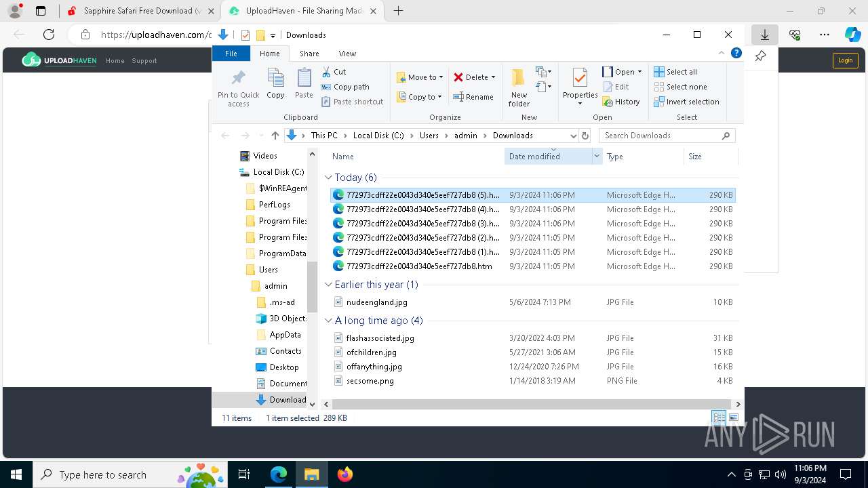The height and width of the screenshot is (488, 868).
Task: Click Paste shortcut in ribbon
Action: (x=352, y=102)
